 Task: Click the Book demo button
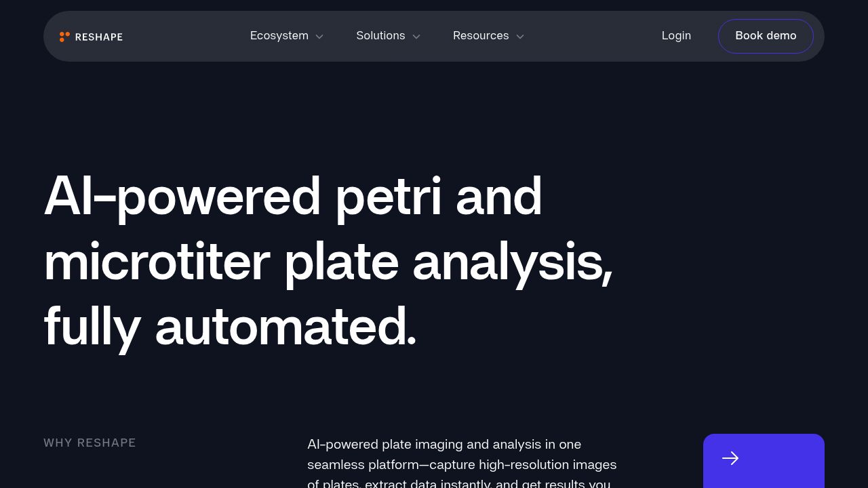pyautogui.click(x=766, y=36)
